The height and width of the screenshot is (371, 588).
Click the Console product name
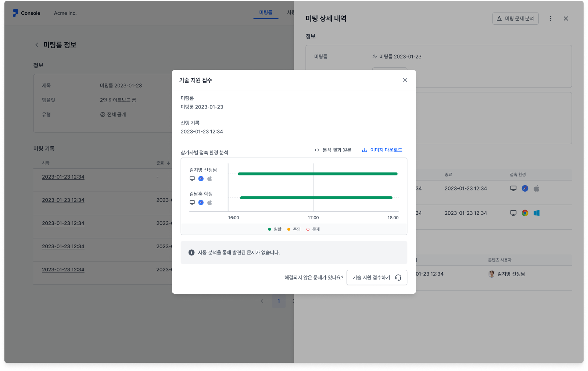[x=31, y=13]
